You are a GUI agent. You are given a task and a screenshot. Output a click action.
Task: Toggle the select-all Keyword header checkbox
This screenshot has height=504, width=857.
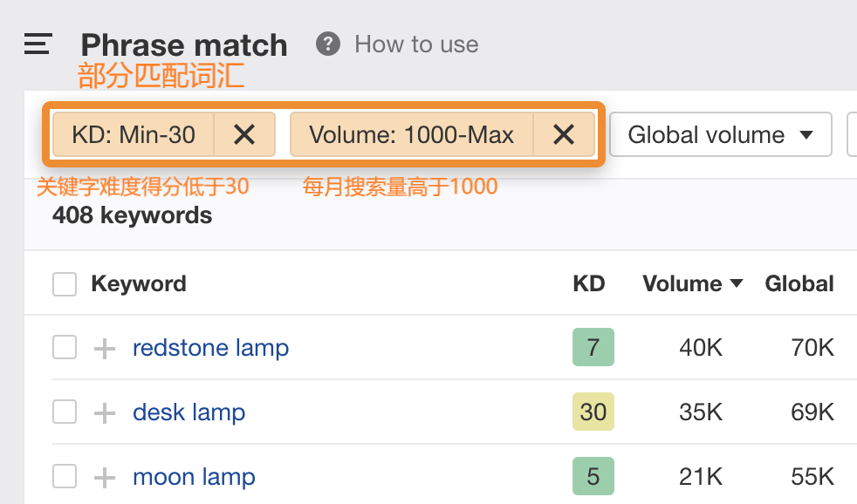65,284
